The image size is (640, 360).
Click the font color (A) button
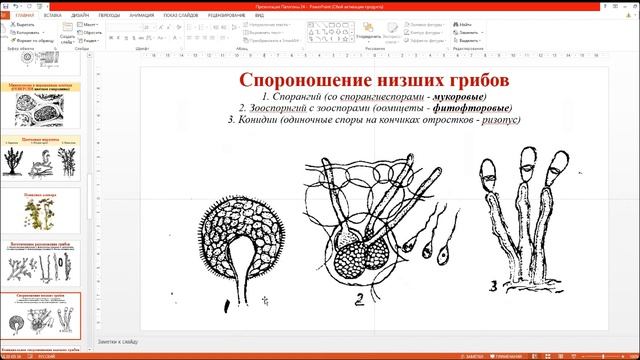tap(175, 38)
